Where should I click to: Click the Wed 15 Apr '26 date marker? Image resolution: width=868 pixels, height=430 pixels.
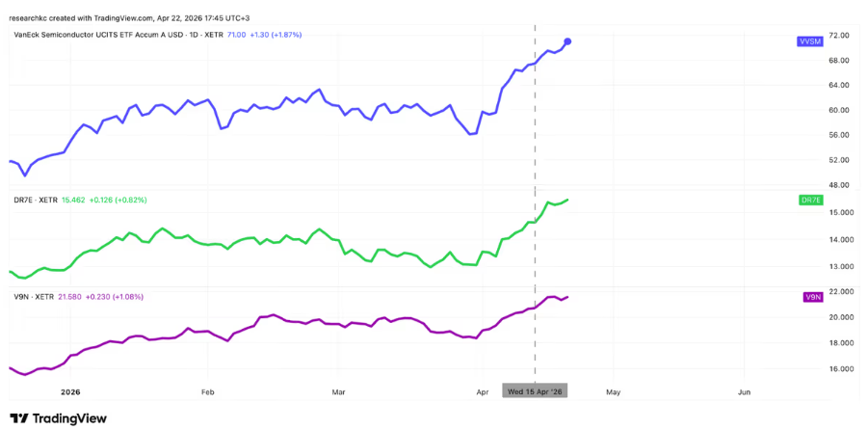click(x=535, y=390)
